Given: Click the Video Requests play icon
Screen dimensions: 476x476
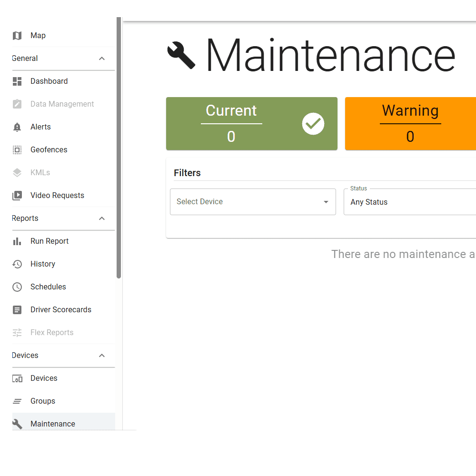Looking at the screenshot, I should [x=17, y=196].
